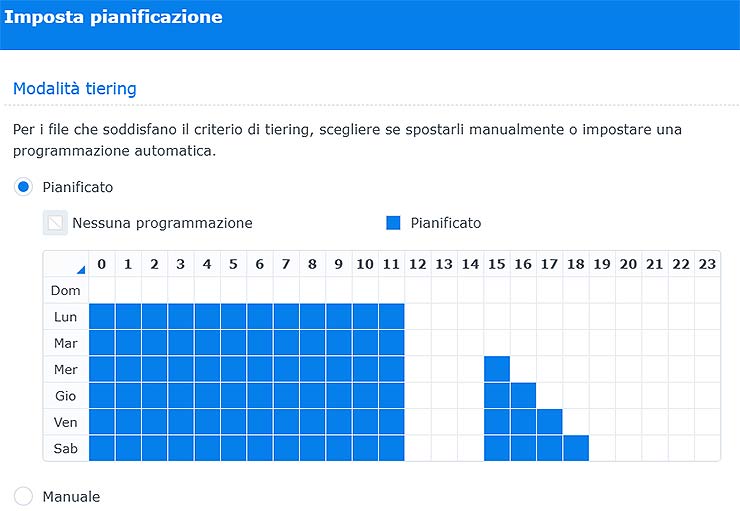Image resolution: width=740 pixels, height=511 pixels.
Task: Select the hour 0 column header
Action: [102, 264]
